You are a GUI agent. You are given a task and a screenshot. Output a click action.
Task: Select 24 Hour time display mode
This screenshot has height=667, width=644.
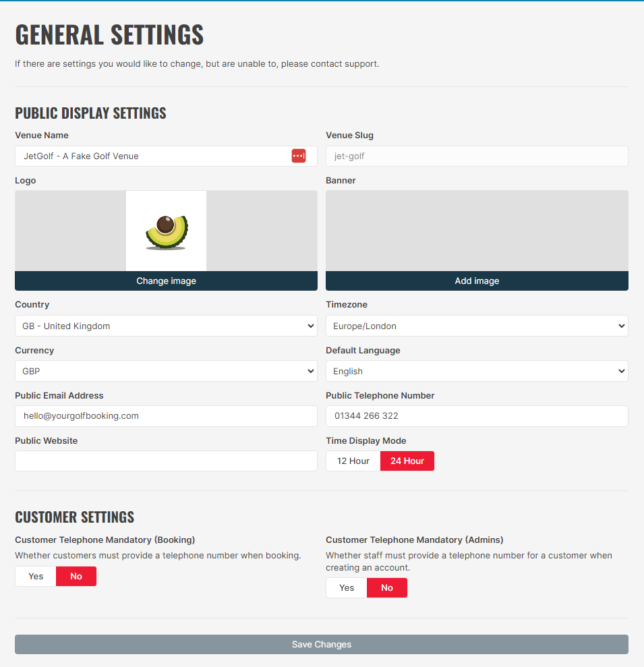(x=407, y=461)
